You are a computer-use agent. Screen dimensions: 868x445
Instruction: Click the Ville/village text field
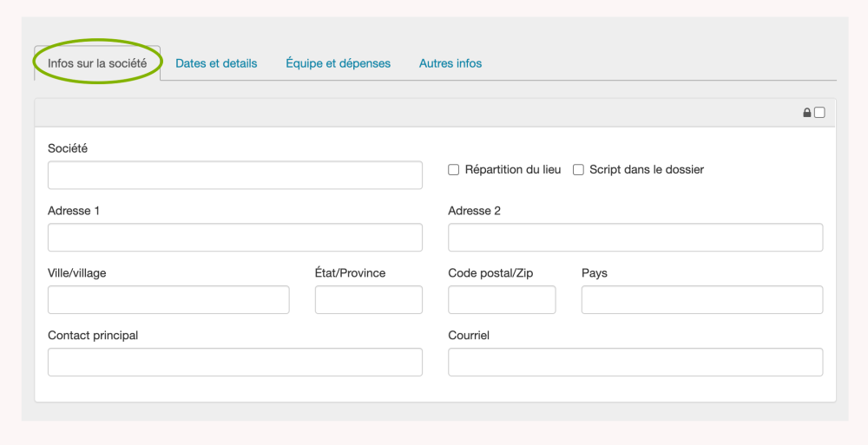[x=168, y=300]
